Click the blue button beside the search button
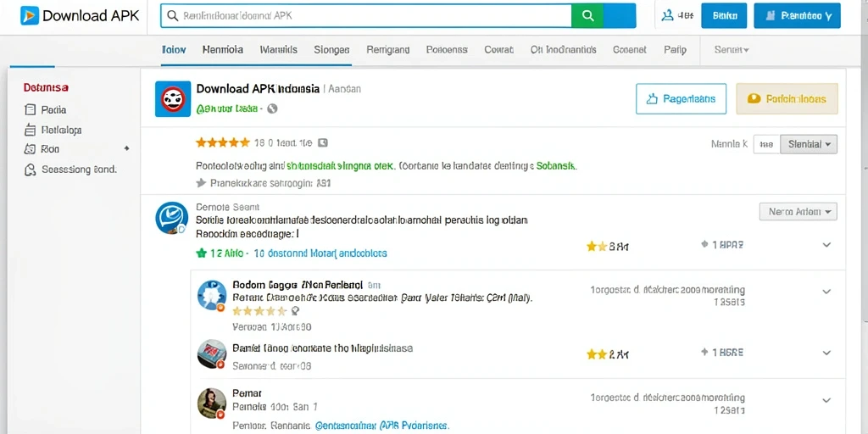868x434 pixels. click(x=620, y=16)
